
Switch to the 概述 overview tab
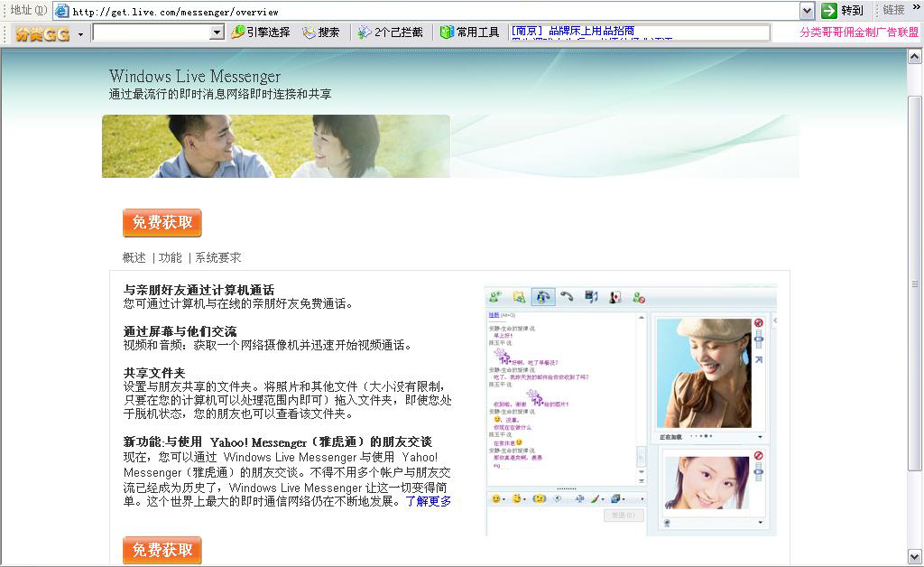[x=134, y=257]
